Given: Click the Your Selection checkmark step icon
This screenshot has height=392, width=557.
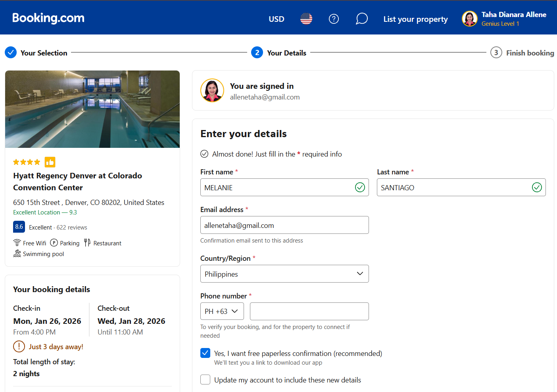Looking at the screenshot, I should tap(11, 52).
